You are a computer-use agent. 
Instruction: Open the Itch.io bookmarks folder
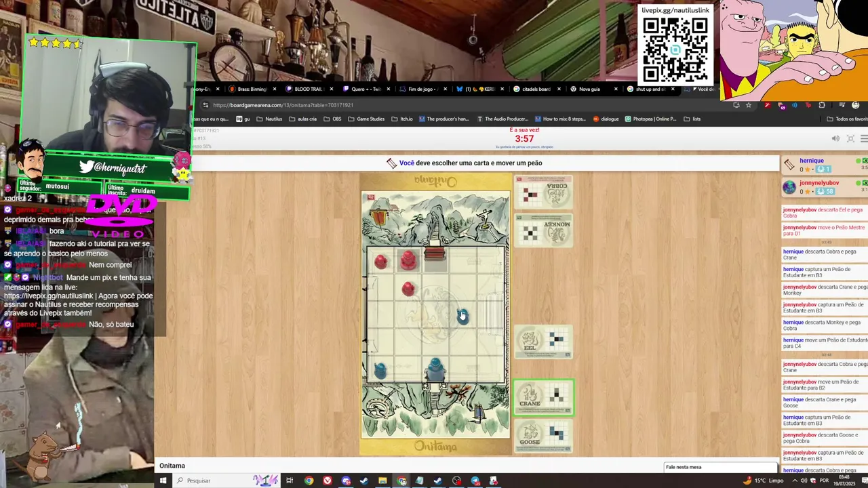pyautogui.click(x=401, y=119)
